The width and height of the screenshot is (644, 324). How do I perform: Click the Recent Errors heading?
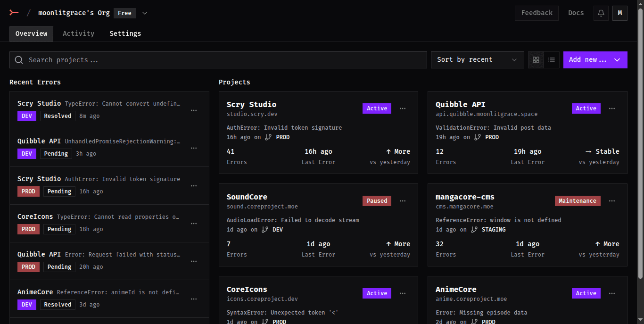(x=35, y=82)
